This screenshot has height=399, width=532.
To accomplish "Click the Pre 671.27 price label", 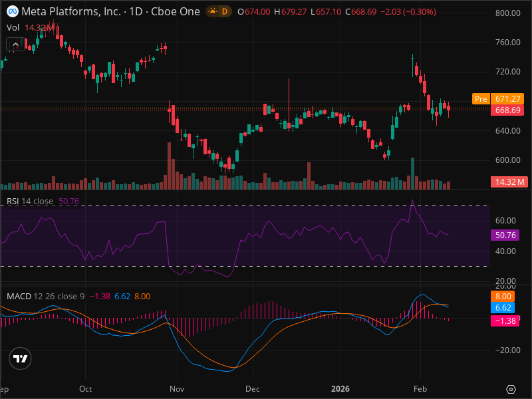I will 497,98.
